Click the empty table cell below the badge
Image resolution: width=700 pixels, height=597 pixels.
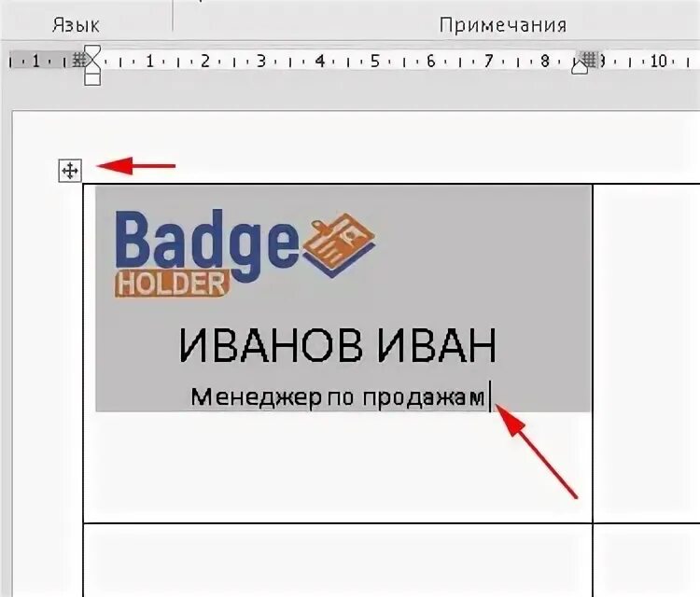coord(338,561)
